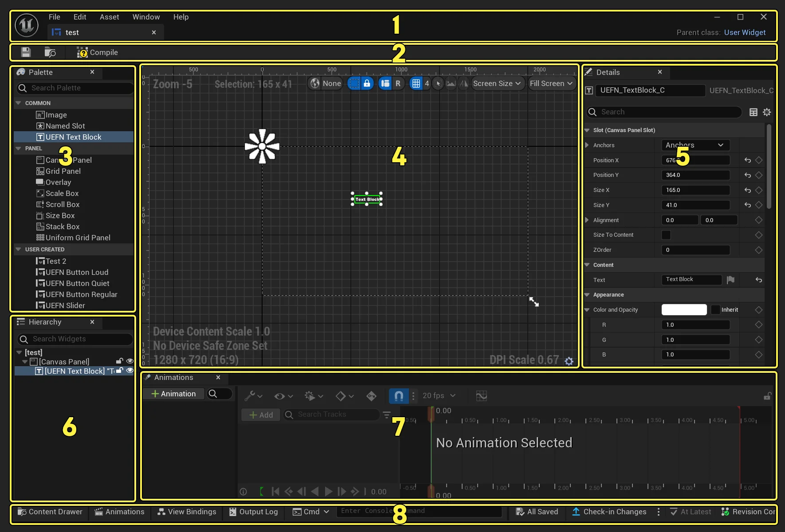Toggle the sequencer magnet snapping button

pos(399,396)
